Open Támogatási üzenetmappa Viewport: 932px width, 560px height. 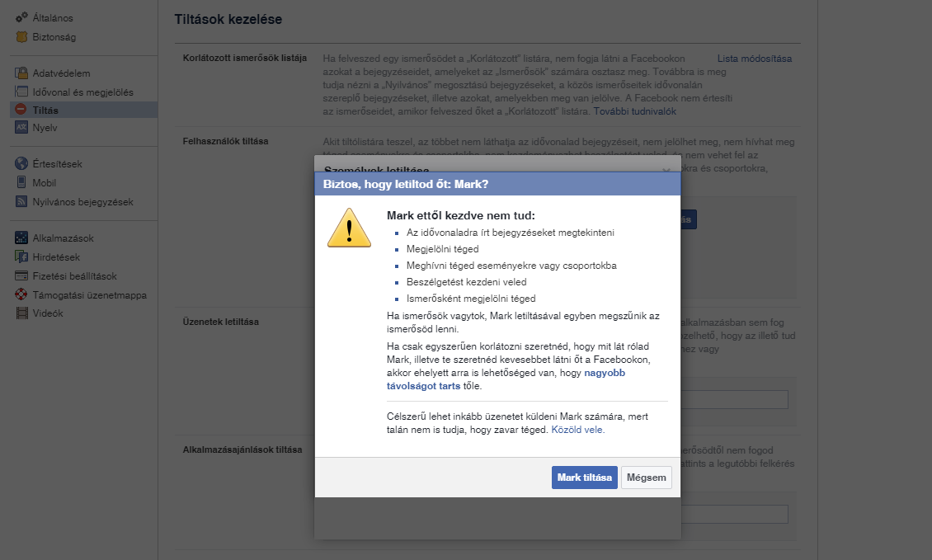(x=89, y=295)
